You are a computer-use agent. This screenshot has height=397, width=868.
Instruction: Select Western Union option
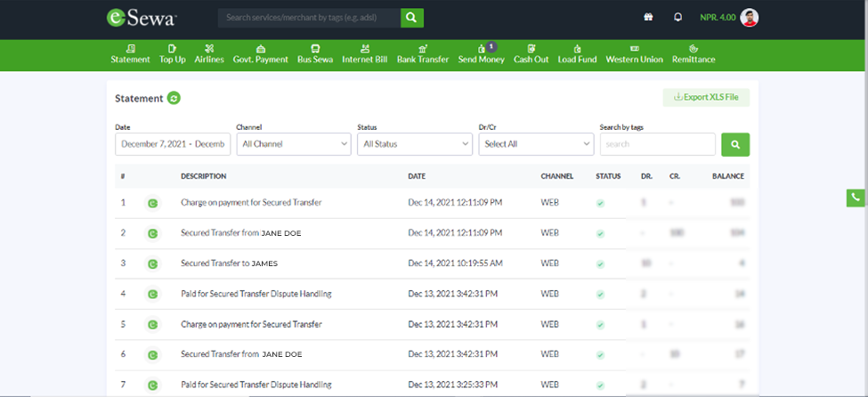tap(634, 53)
